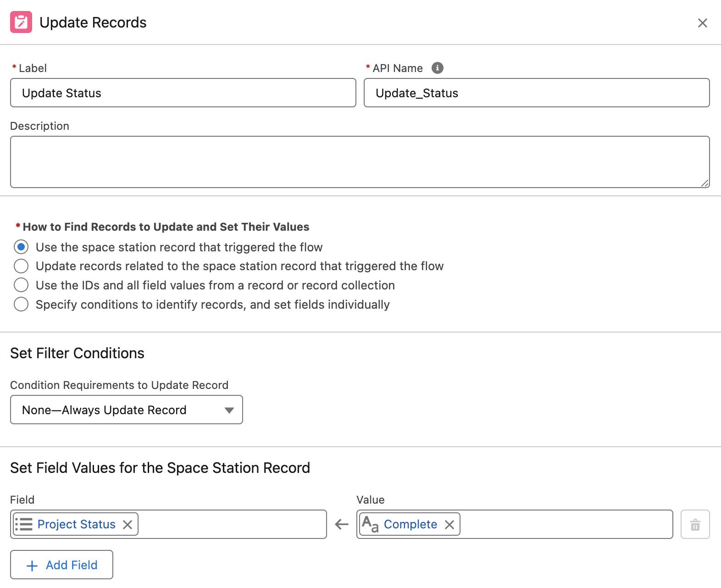Screen dimensions: 721x588
Task: Choose 'Specify conditions to identify records' option
Action: point(21,304)
